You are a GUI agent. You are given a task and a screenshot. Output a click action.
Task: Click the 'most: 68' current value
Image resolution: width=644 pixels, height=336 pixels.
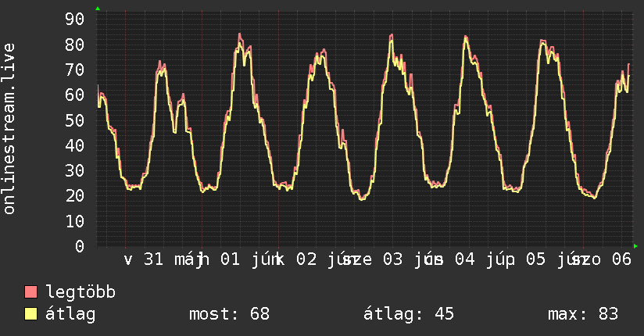229,314
